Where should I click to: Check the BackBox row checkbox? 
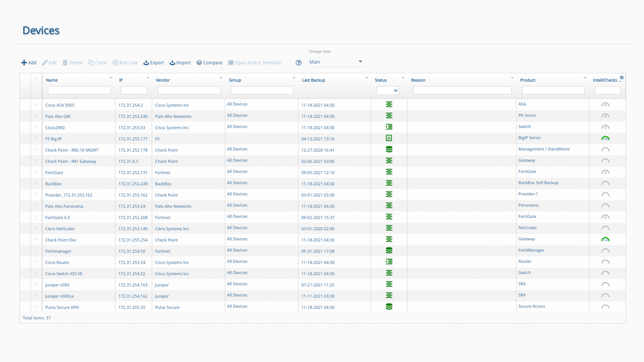tap(36, 183)
